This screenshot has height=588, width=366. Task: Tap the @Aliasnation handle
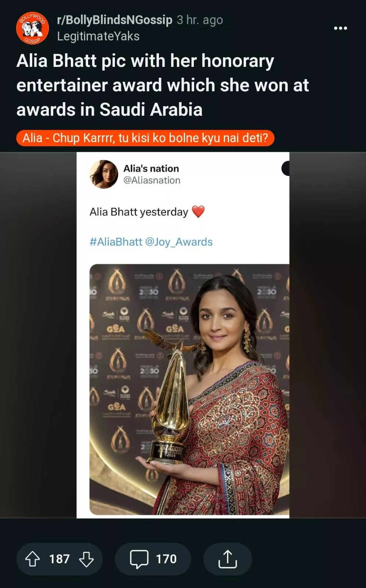[152, 180]
